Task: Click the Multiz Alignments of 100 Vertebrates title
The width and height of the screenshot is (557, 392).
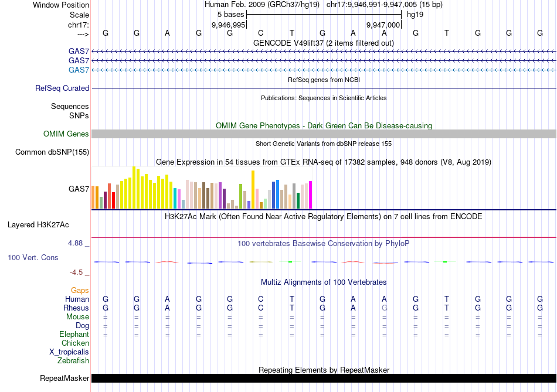Action: 324,282
